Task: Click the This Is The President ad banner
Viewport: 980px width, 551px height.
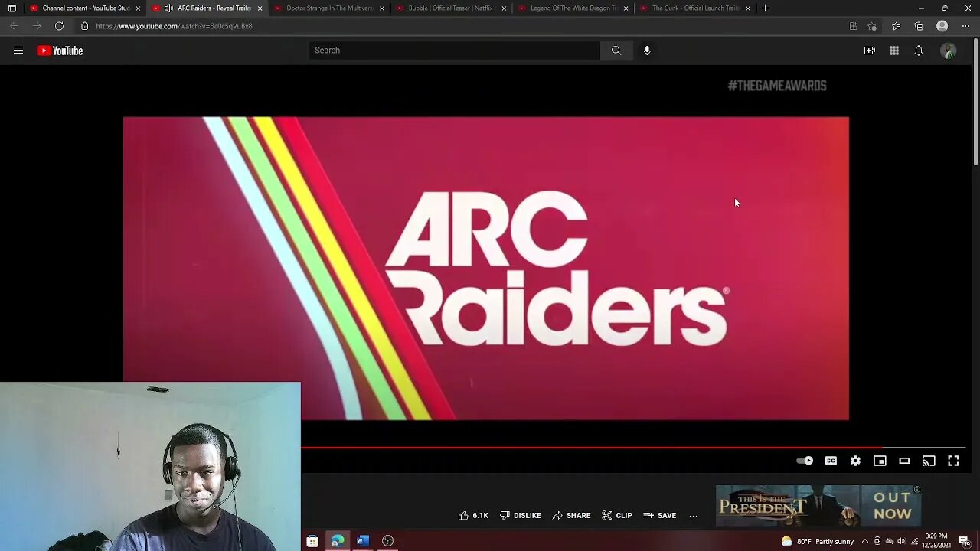Action: click(x=818, y=506)
